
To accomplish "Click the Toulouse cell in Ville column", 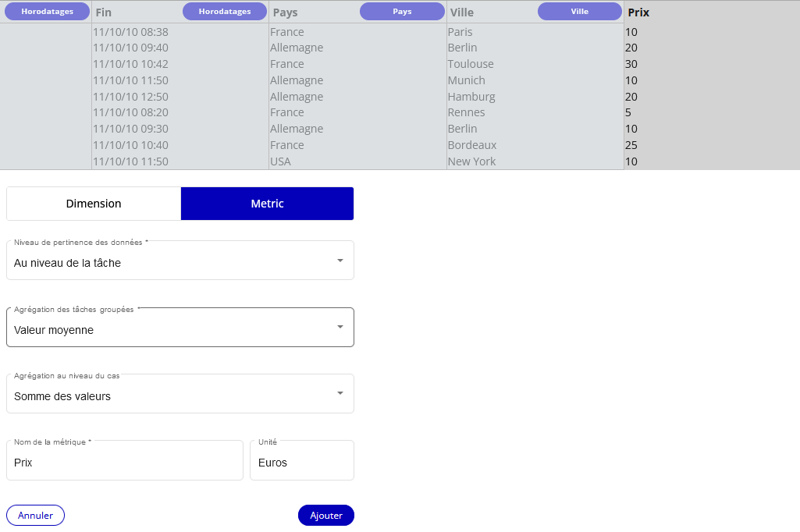I will (471, 64).
